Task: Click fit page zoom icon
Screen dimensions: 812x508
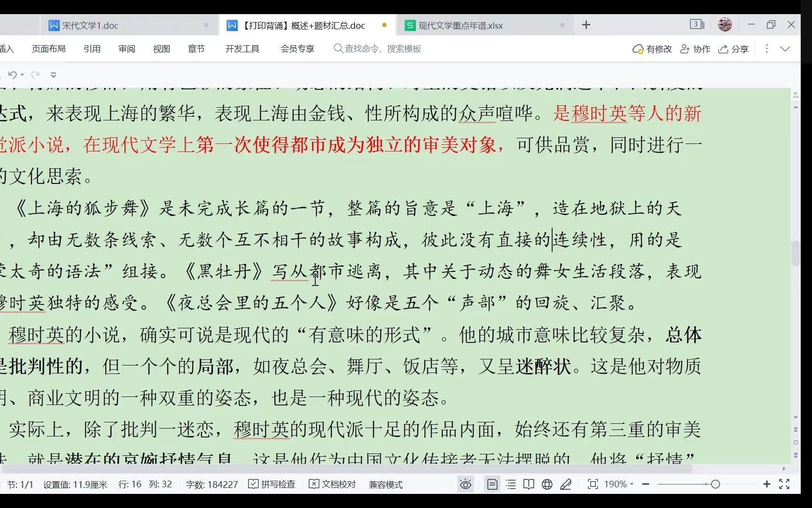Action: pos(593,484)
